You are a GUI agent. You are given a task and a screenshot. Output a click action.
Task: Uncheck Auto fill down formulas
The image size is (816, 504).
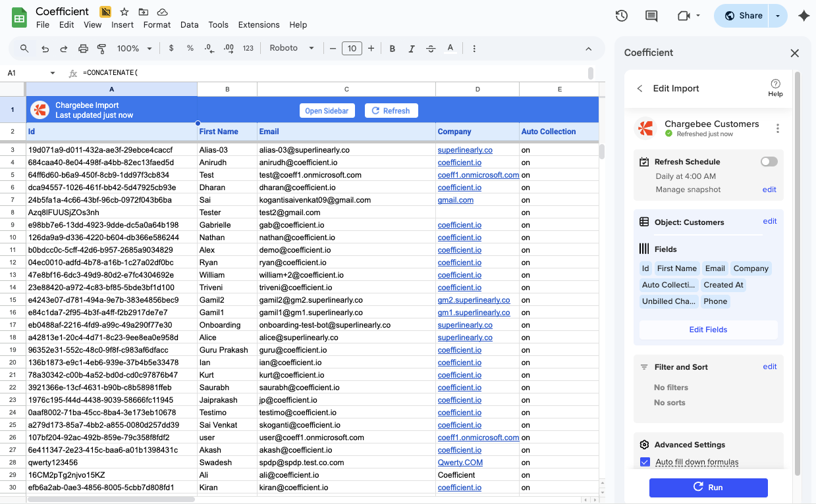point(645,462)
